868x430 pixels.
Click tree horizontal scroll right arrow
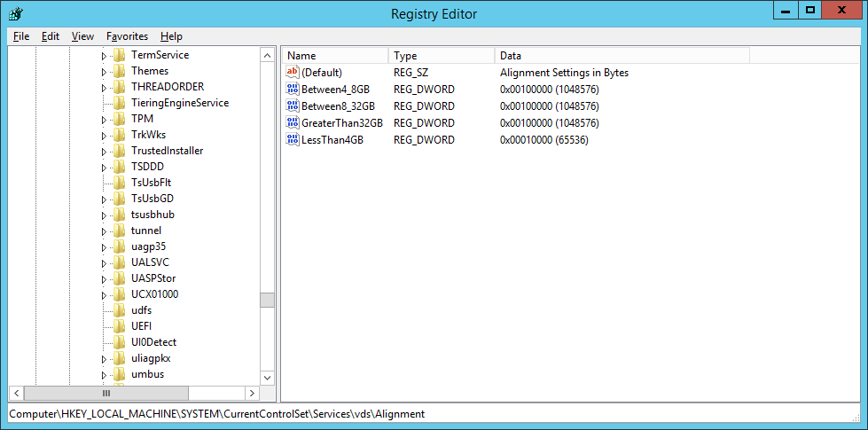(x=252, y=393)
